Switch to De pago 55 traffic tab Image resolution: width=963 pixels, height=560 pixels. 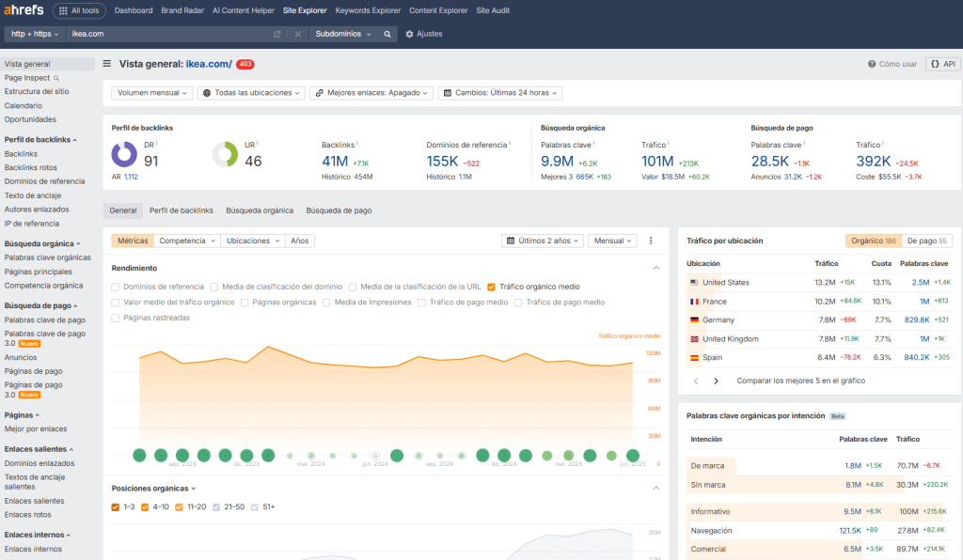point(926,241)
